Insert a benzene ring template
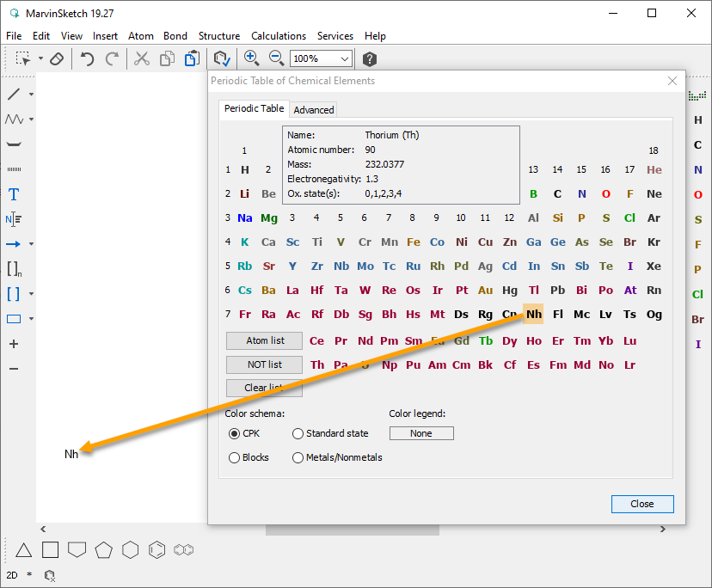 click(x=157, y=550)
